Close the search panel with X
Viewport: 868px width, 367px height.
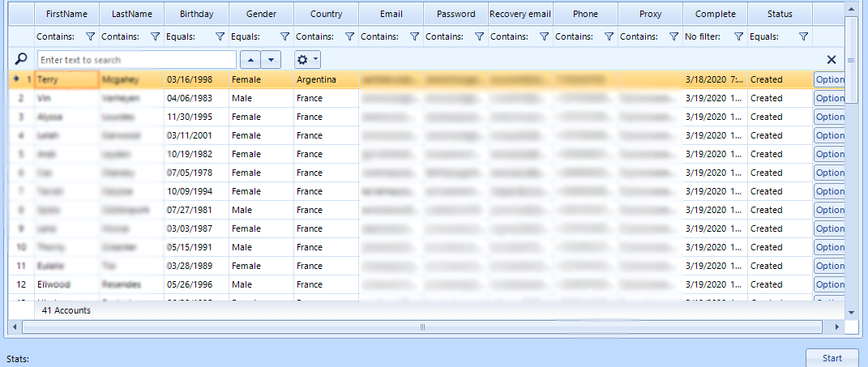click(x=832, y=60)
